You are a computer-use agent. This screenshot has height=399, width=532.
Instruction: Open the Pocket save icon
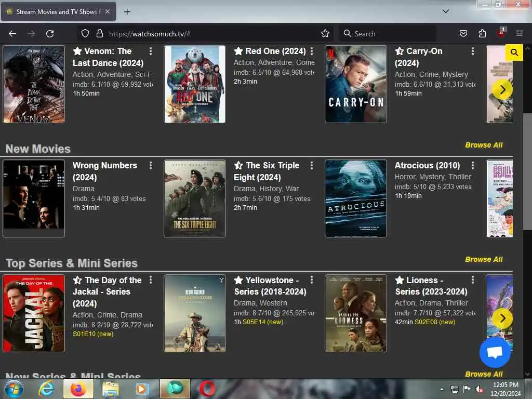(463, 34)
